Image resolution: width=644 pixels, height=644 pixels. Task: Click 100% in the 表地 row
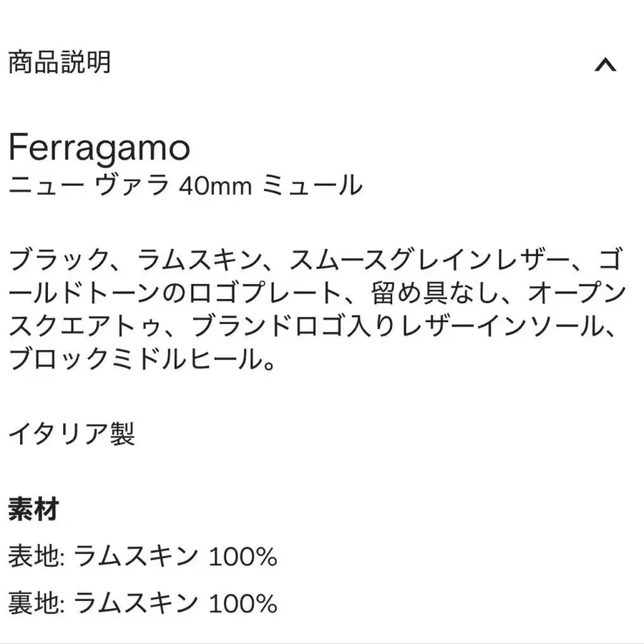point(243,557)
